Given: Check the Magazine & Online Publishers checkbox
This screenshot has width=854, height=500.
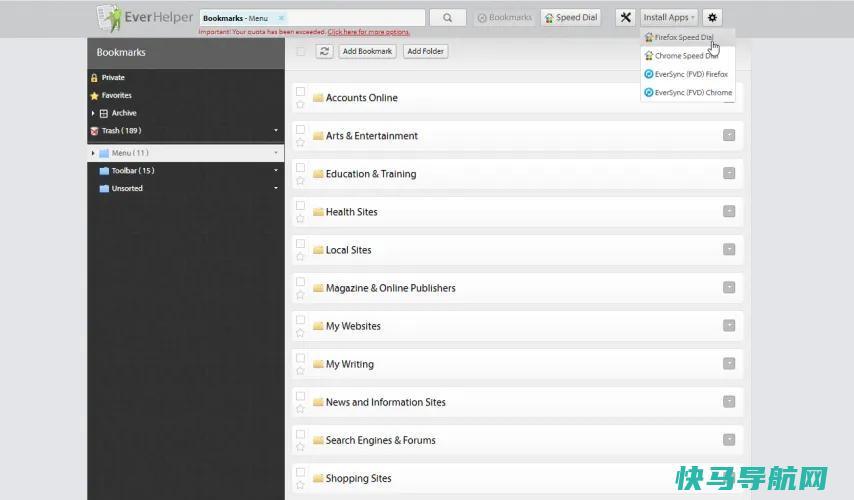Looking at the screenshot, I should [300, 282].
